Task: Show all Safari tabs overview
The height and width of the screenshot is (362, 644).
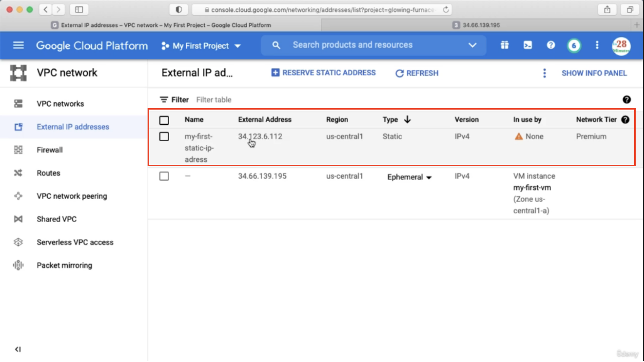Action: coord(630,9)
